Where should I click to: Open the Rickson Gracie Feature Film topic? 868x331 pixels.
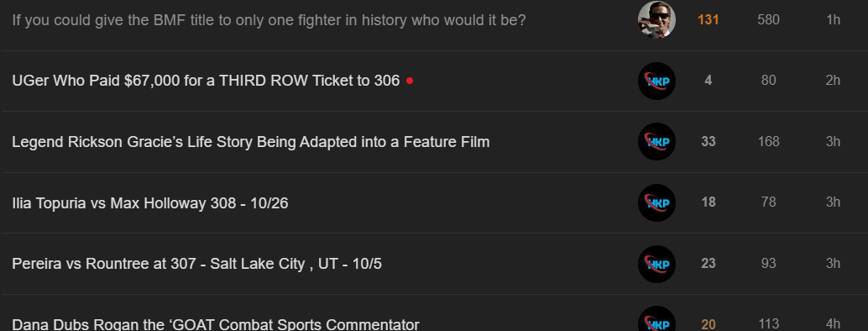tap(251, 142)
